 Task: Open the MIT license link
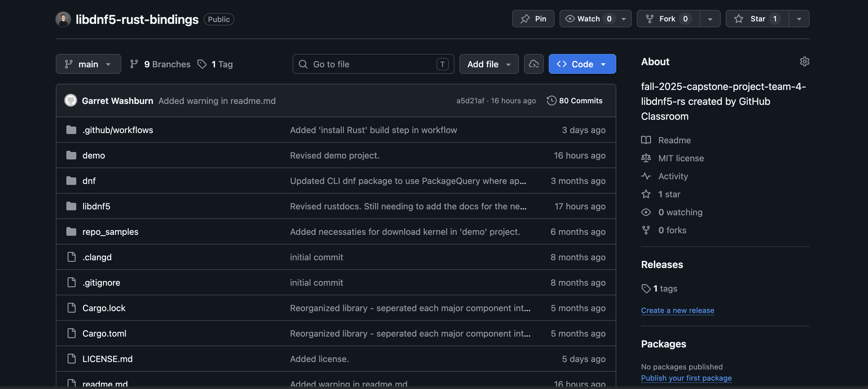coord(673,158)
